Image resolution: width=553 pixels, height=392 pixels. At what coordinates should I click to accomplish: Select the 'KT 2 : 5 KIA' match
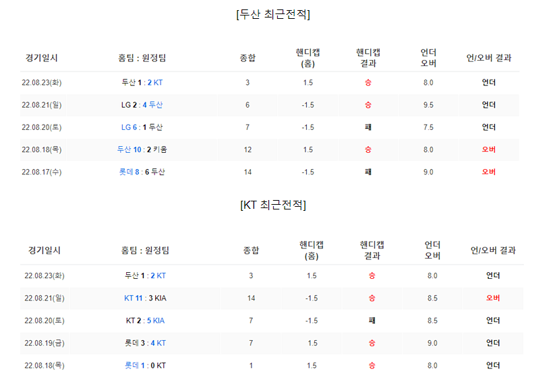tap(145, 321)
